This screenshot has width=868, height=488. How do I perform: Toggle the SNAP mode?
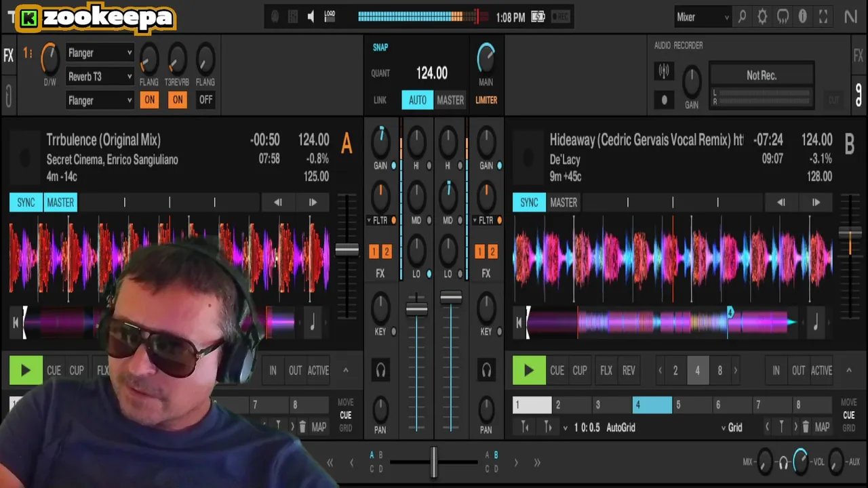coord(380,47)
